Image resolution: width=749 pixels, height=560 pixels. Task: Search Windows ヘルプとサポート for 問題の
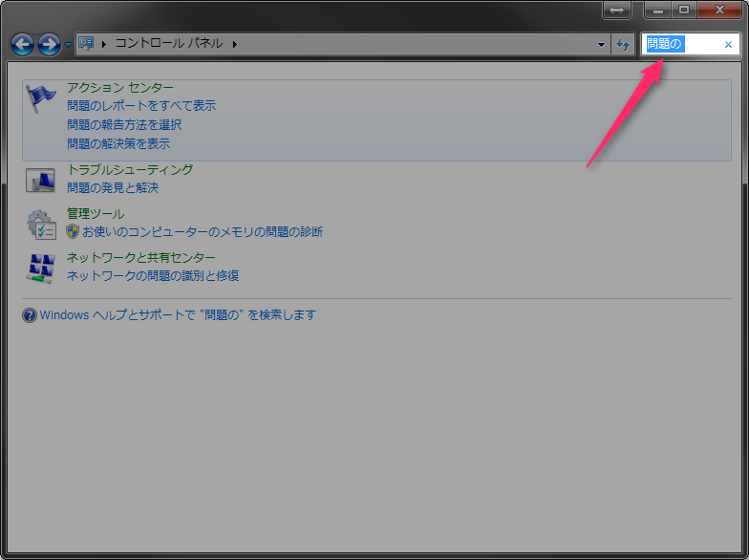click(178, 315)
